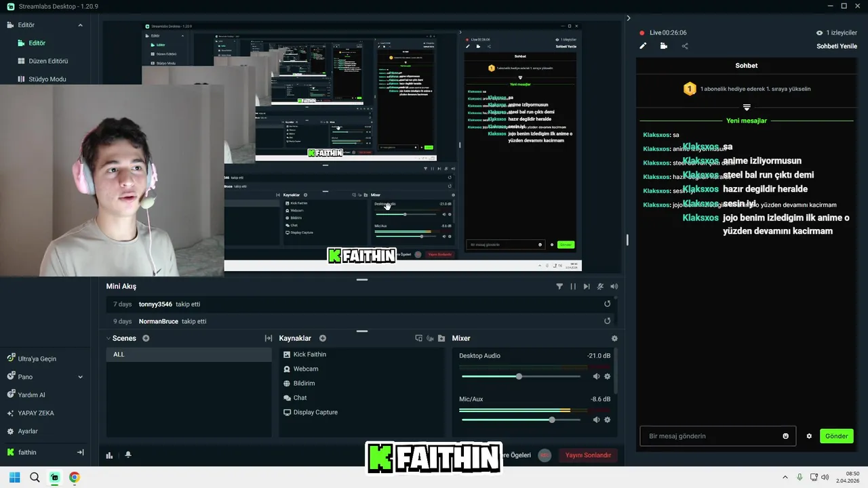The width and height of the screenshot is (868, 488).
Task: Click the 1 izleyiciler viewer count
Action: coord(837,33)
